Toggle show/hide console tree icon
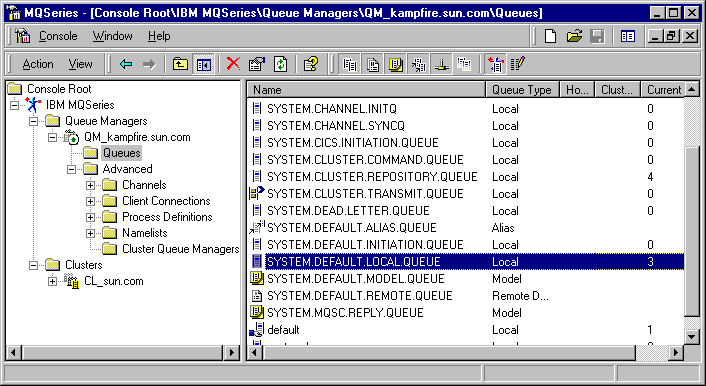Image resolution: width=706 pixels, height=386 pixels. [204, 64]
